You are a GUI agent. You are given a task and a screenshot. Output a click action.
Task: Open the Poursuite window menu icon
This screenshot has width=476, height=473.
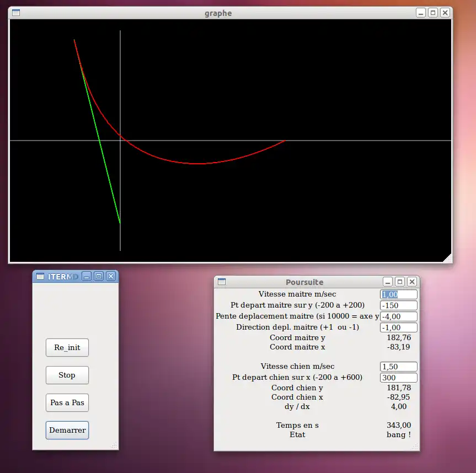(x=222, y=282)
